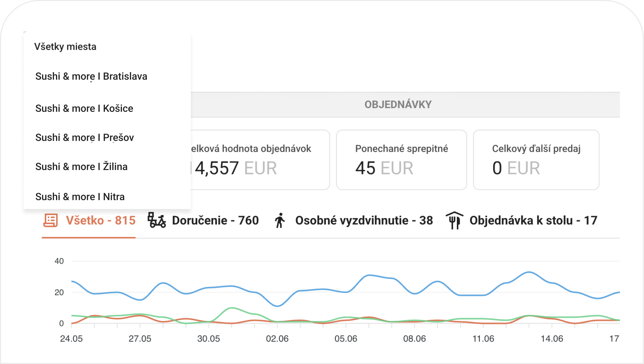Click the fork and knife table icon
The image size is (644, 364).
click(454, 220)
